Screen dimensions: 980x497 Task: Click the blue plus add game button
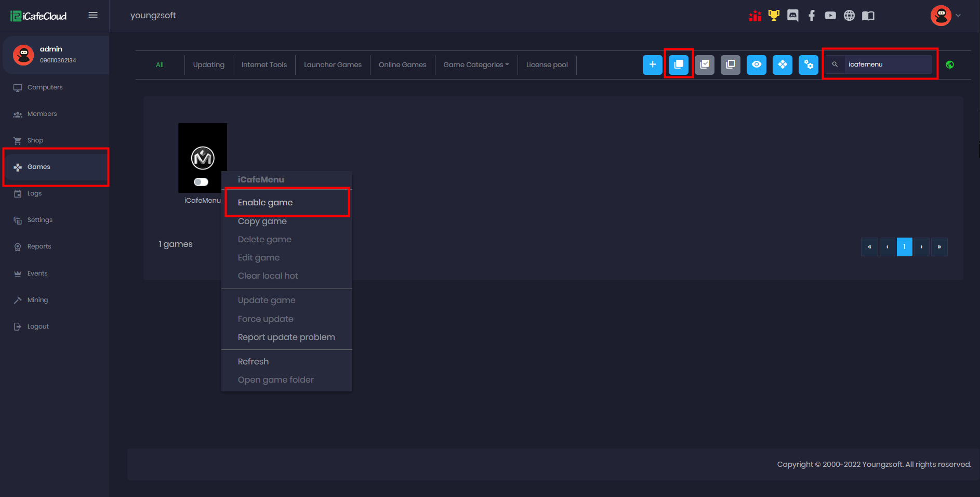click(x=652, y=65)
